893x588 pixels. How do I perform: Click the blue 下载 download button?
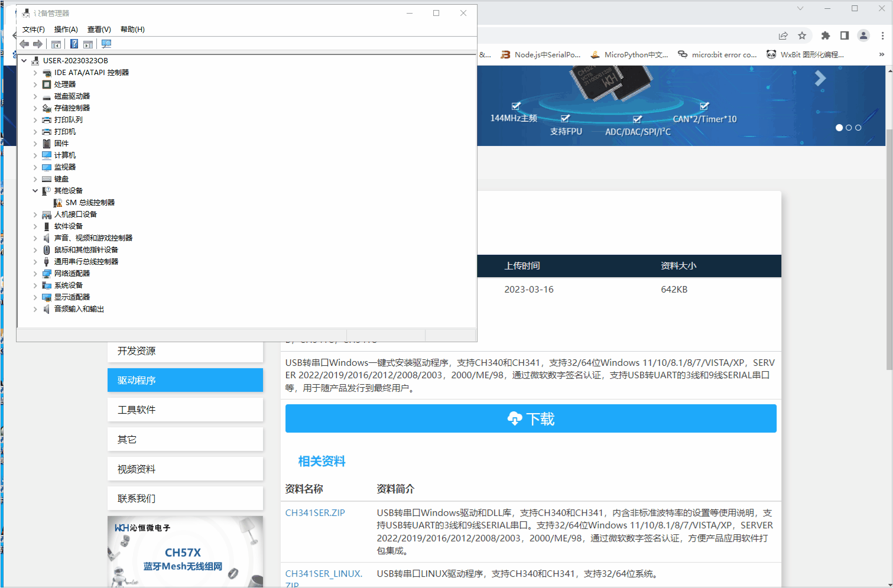[531, 418]
